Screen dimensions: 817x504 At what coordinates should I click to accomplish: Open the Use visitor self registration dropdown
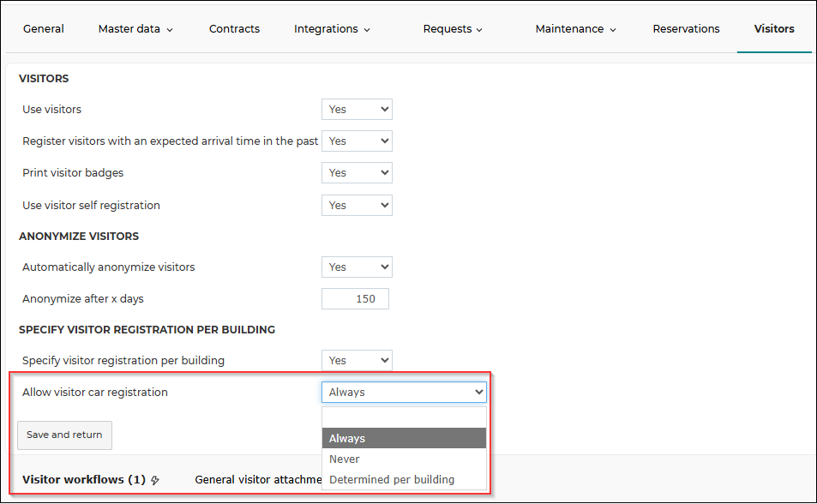[x=357, y=206]
